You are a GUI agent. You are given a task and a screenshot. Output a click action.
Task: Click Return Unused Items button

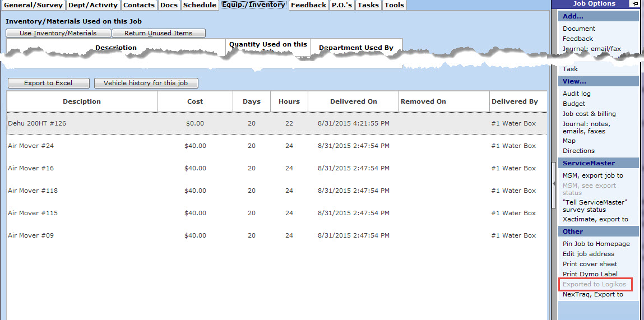pyautogui.click(x=159, y=33)
